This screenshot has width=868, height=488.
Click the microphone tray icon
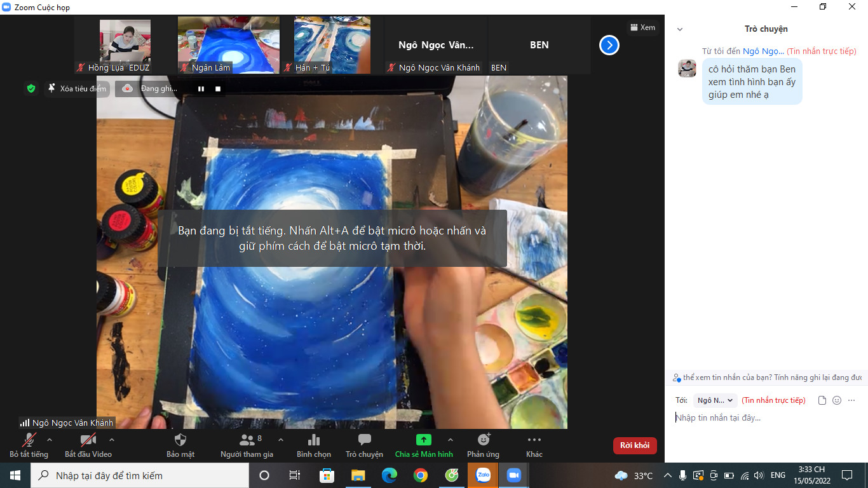tap(682, 475)
